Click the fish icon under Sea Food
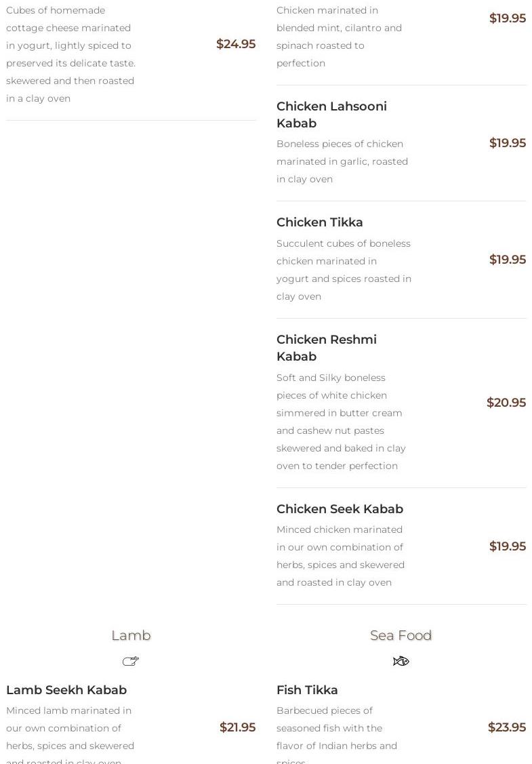The height and width of the screenshot is (764, 532). point(401,661)
